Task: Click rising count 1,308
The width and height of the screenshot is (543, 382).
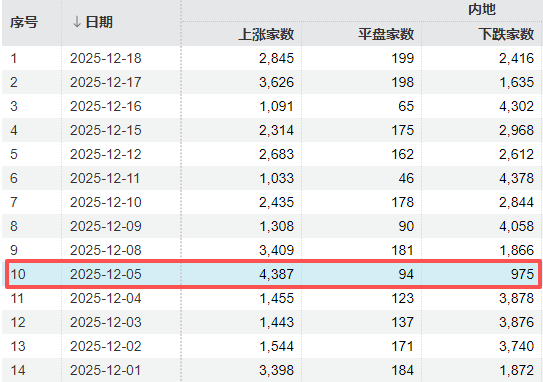Action: (276, 226)
